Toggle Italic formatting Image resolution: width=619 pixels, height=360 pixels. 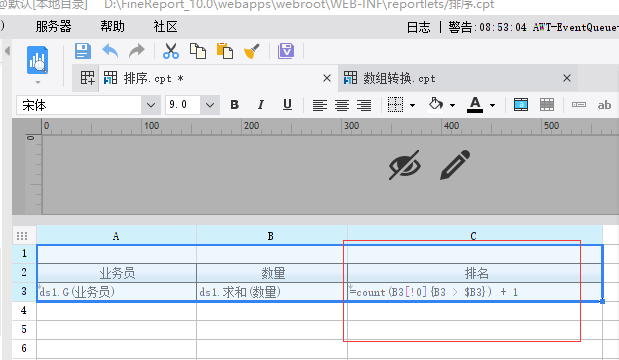click(261, 105)
